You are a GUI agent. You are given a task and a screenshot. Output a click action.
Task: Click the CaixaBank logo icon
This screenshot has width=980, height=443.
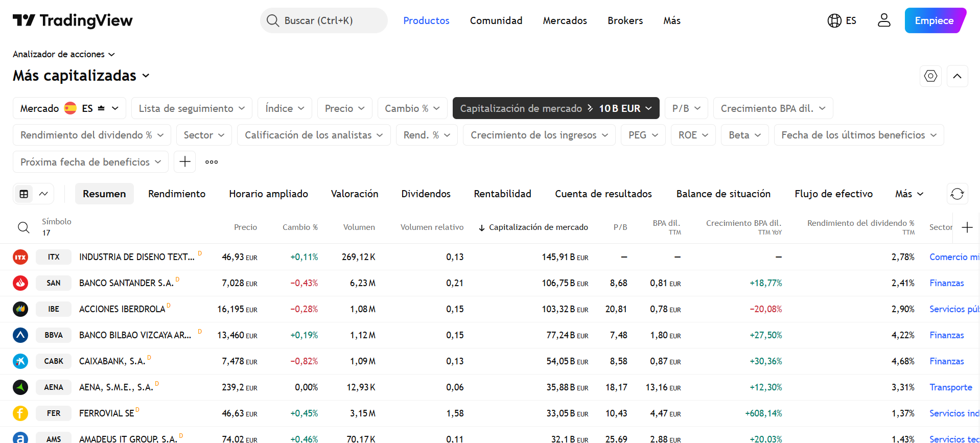point(20,361)
